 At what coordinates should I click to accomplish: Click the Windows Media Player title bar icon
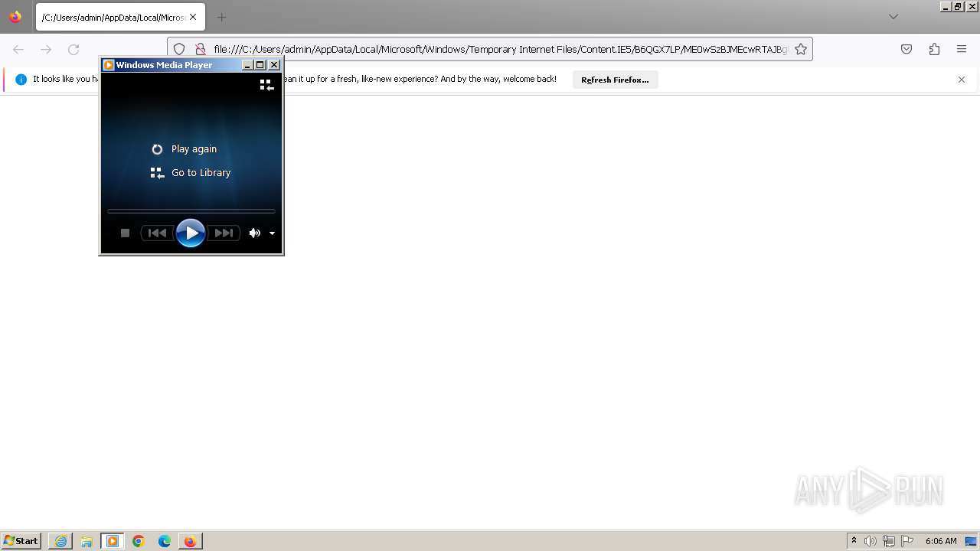tap(109, 65)
